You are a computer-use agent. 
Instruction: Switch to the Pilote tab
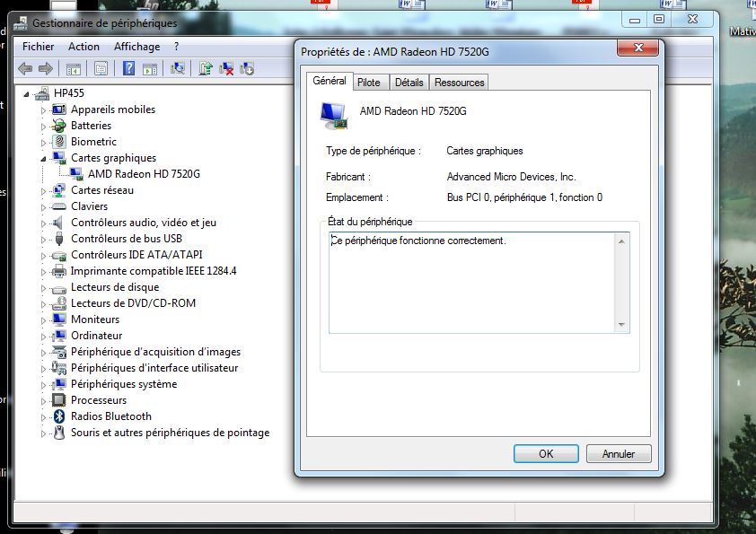368,83
